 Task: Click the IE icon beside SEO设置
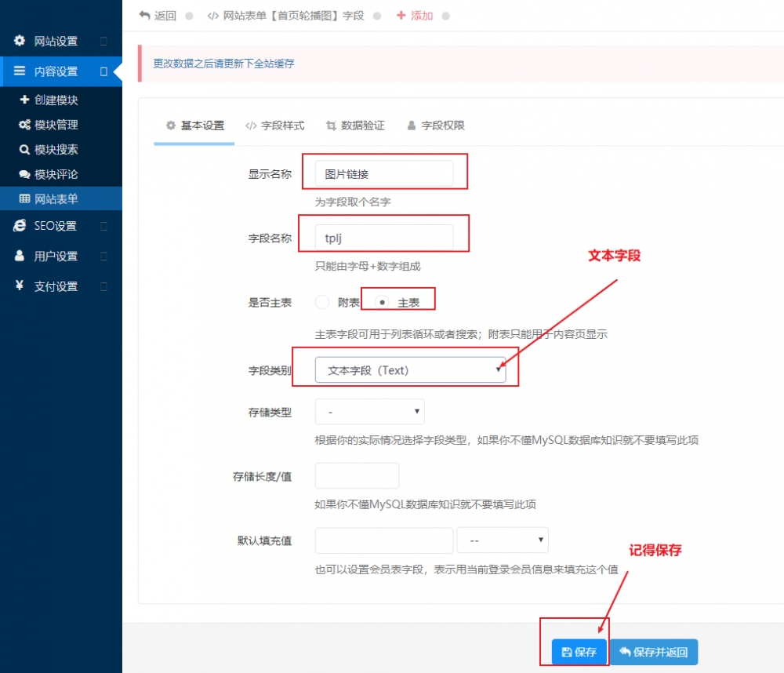[x=20, y=226]
